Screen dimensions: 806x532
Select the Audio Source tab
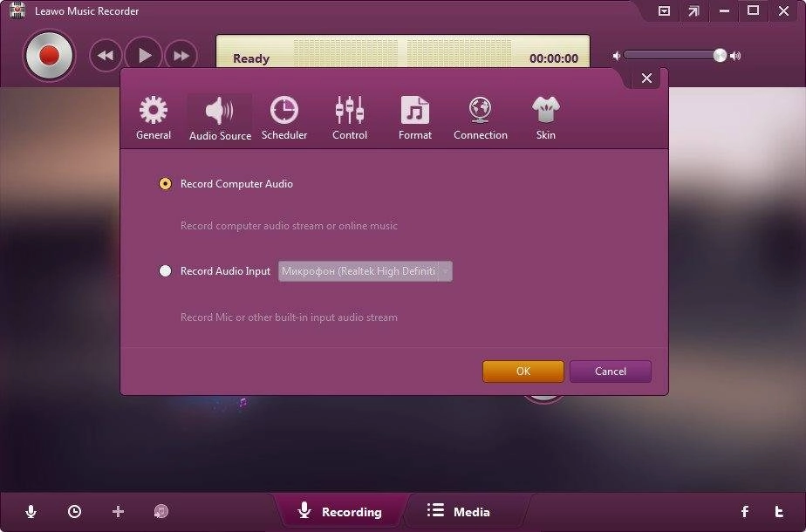pyautogui.click(x=220, y=119)
